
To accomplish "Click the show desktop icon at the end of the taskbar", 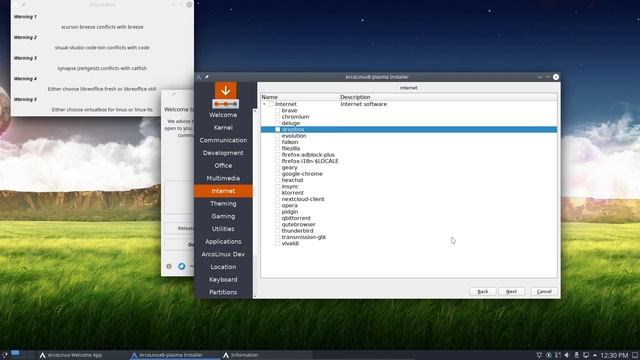I will pyautogui.click(x=635, y=355).
